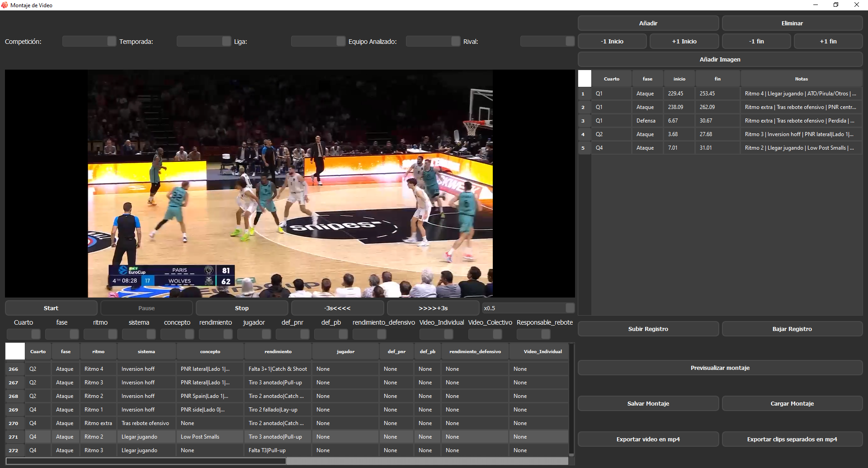Rewind video with -3s<<<< button
The image size is (868, 468).
(x=337, y=308)
